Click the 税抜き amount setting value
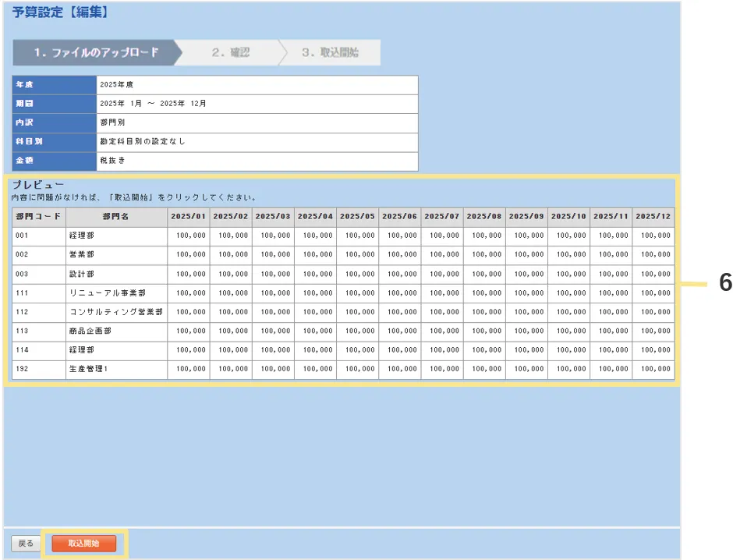This screenshot has width=740, height=560. 112,161
